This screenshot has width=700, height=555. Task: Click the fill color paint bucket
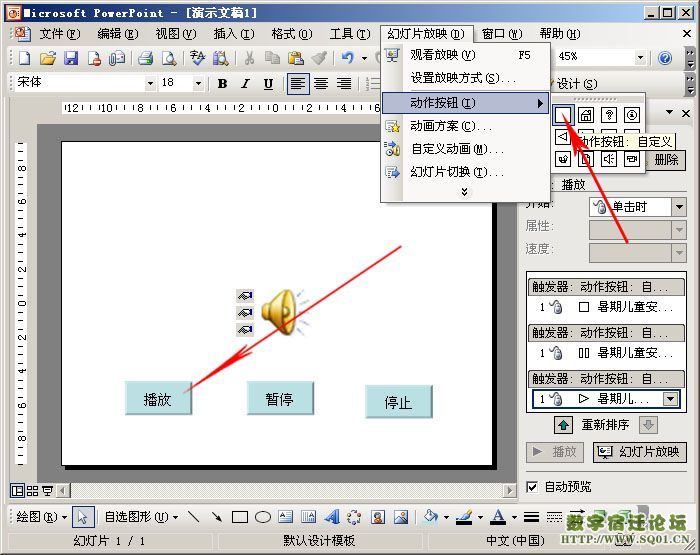pyautogui.click(x=430, y=517)
